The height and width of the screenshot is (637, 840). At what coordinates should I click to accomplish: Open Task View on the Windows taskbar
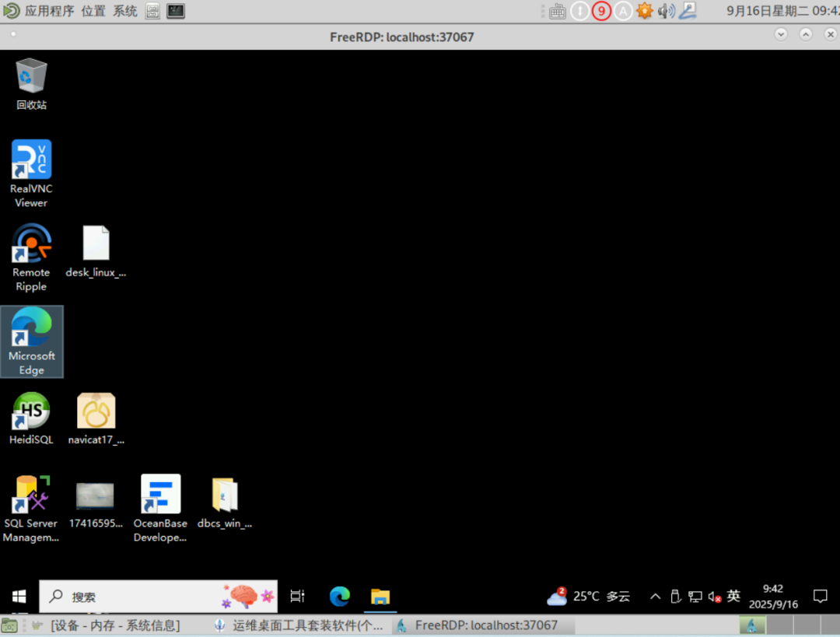point(297,597)
